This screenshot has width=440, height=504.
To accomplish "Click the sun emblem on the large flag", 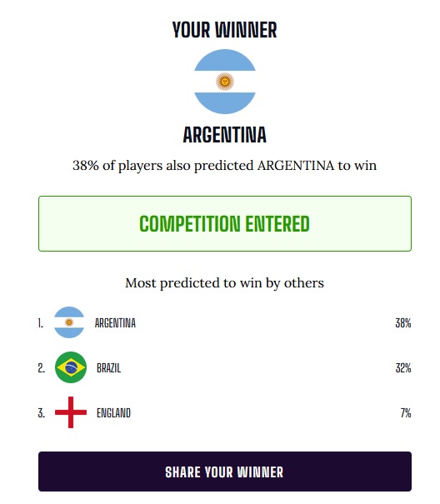I will 225,82.
